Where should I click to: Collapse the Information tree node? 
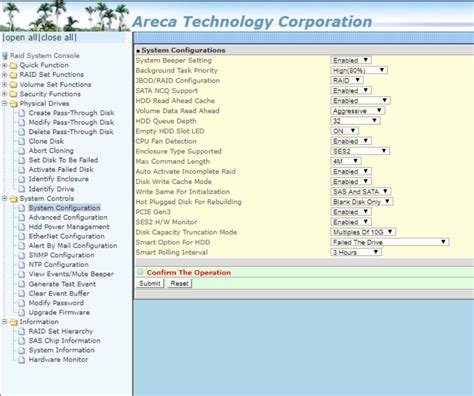click(5, 322)
